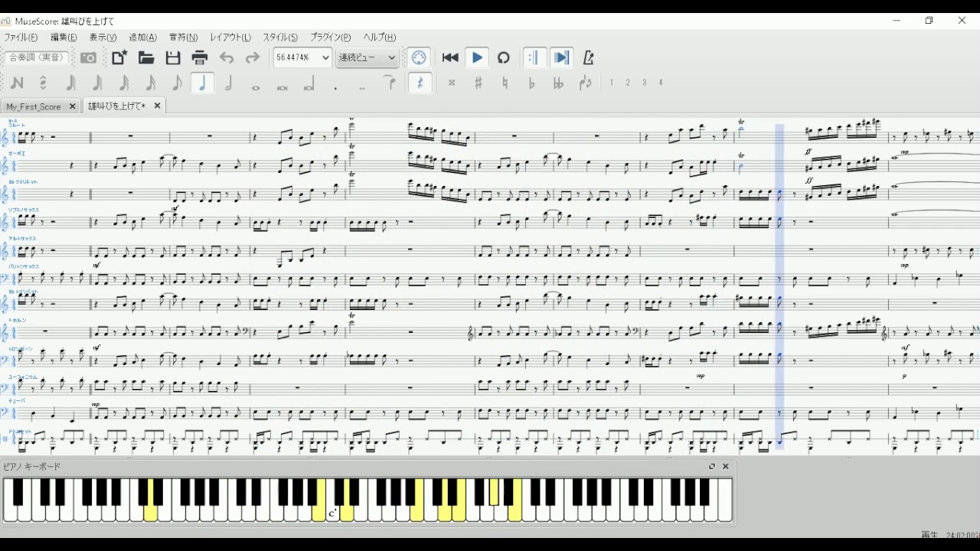Apply natural accidental
The height and width of the screenshot is (551, 980).
505,83
